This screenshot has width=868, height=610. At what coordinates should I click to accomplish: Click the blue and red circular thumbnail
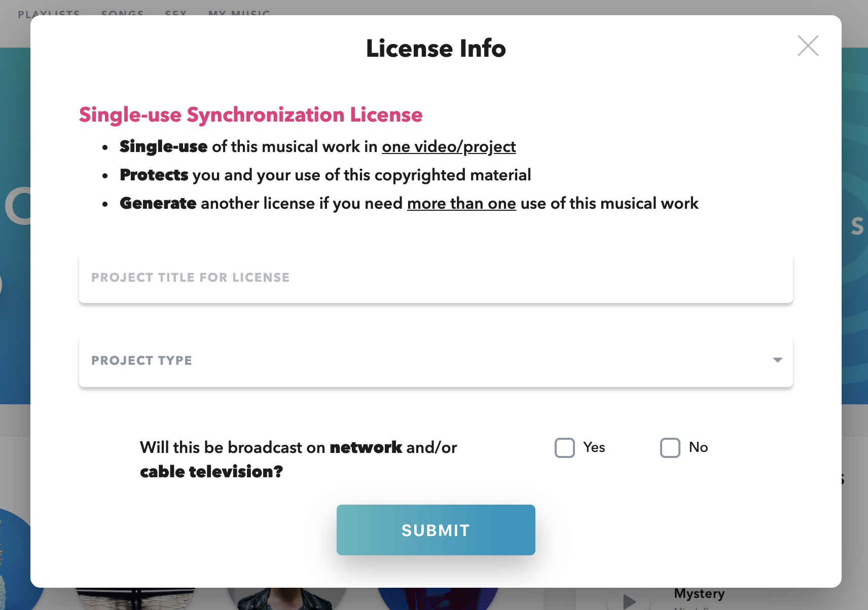[x=437, y=598]
